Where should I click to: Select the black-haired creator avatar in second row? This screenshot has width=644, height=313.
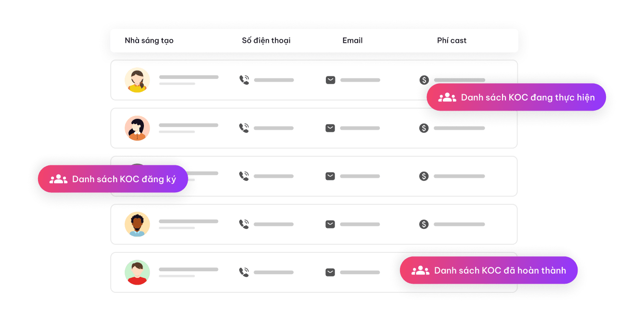(x=137, y=128)
